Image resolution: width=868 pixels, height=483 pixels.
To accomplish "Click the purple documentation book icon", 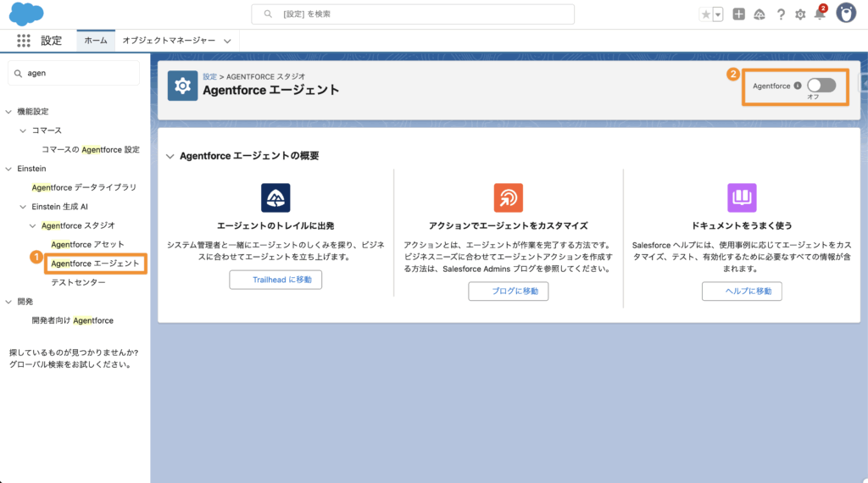I will click(742, 197).
